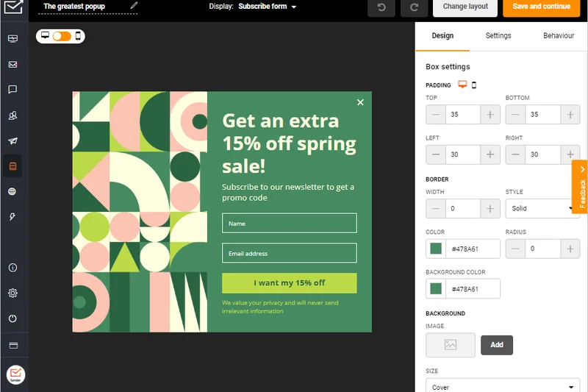The image size is (588, 392).
Task: Open the Display Subscribe form dropdown
Action: coord(268,7)
